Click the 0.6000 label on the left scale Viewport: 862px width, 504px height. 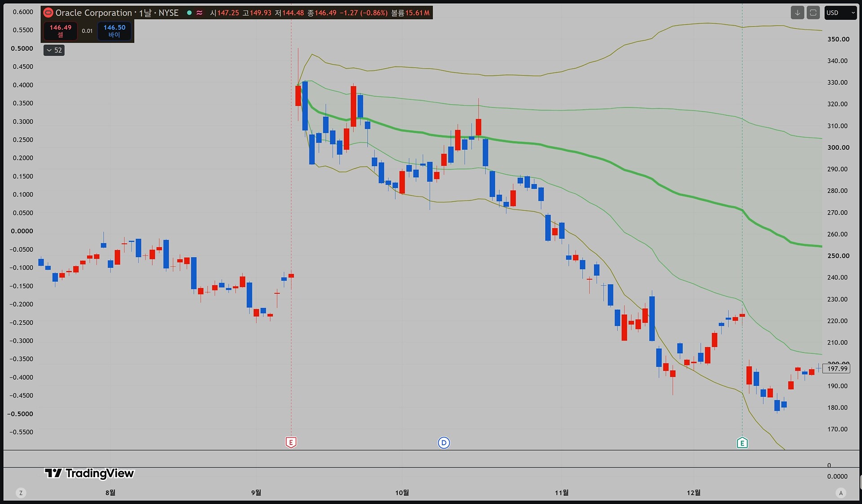(23, 12)
